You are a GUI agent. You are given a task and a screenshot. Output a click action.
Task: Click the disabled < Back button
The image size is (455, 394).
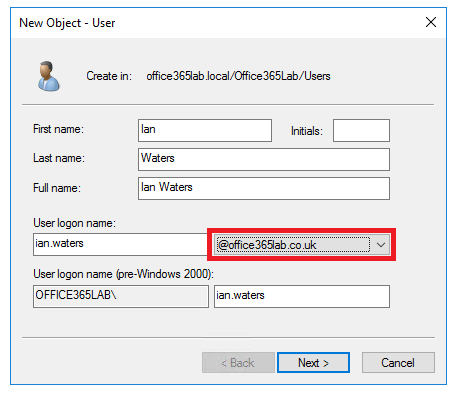[x=238, y=363]
